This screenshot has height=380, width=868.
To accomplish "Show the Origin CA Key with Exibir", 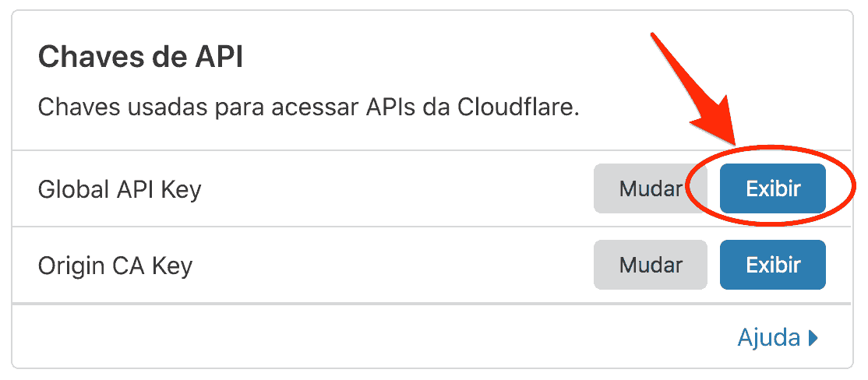I will [773, 265].
